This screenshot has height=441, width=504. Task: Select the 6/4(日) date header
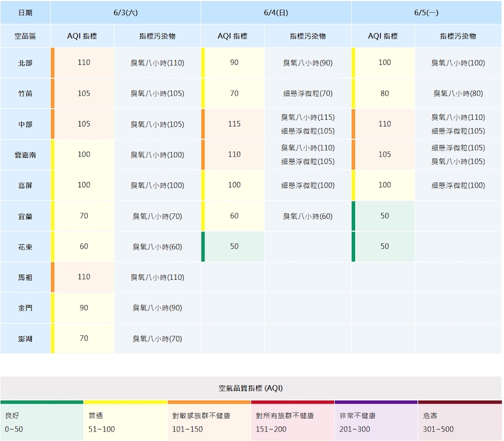click(276, 12)
